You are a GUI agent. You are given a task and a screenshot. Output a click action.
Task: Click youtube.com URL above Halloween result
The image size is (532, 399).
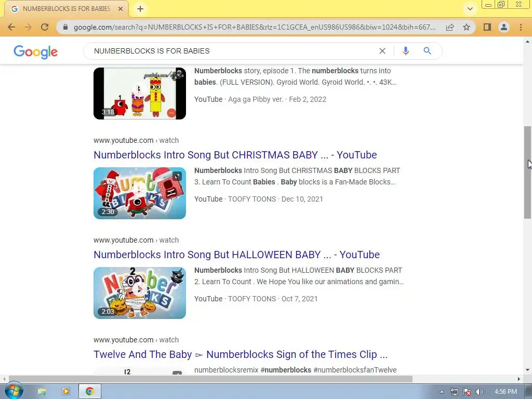(x=136, y=240)
